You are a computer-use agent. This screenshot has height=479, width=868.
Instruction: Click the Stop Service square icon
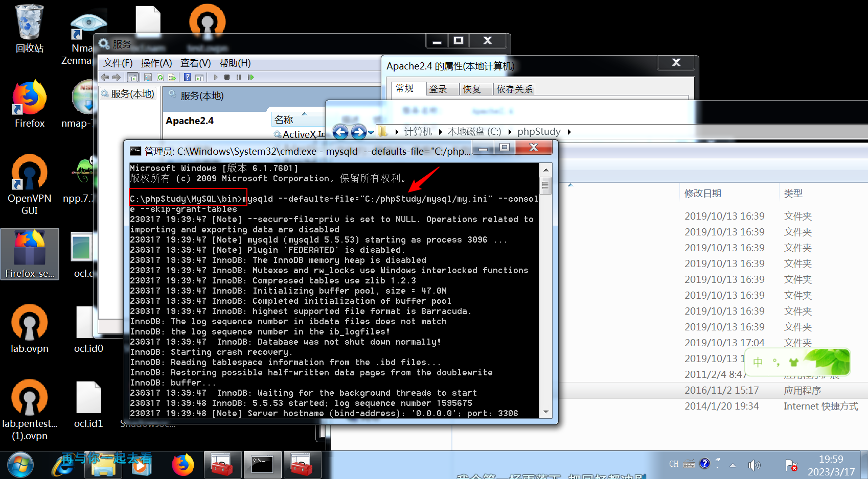pos(227,77)
